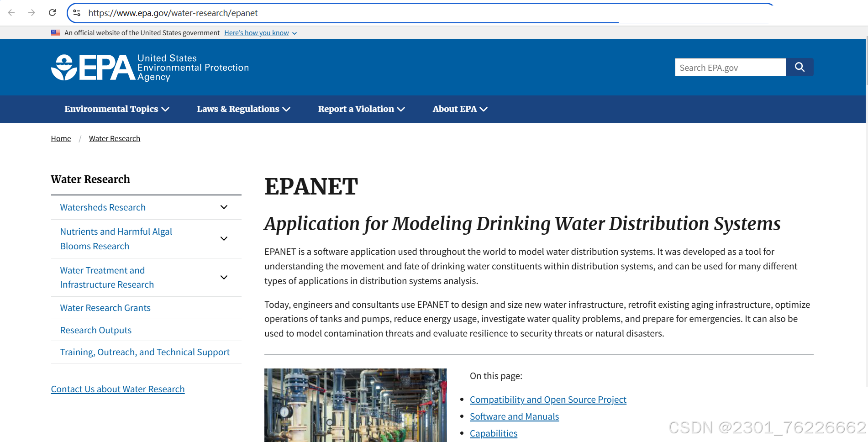Click Contact Us about Water Research
This screenshot has width=868, height=442.
[118, 389]
